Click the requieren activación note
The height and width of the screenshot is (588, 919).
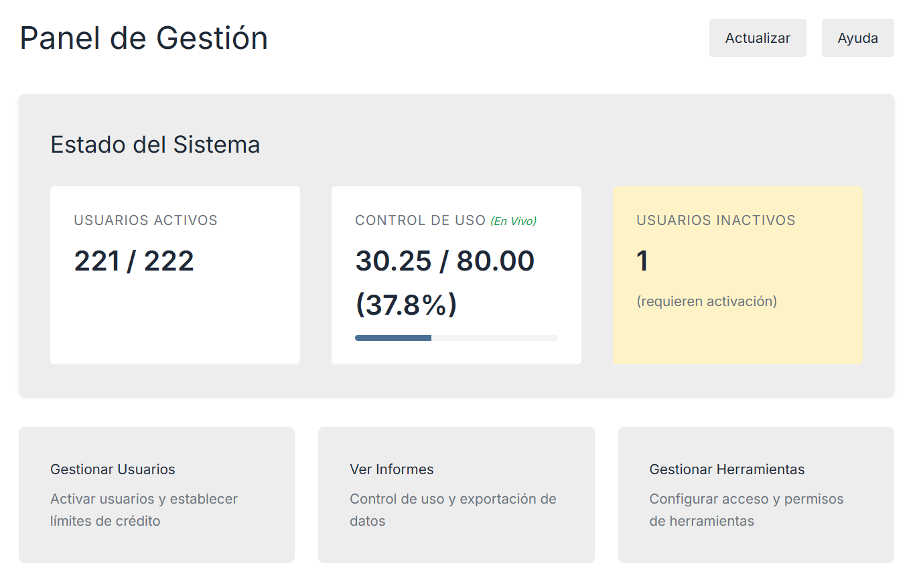[706, 301]
